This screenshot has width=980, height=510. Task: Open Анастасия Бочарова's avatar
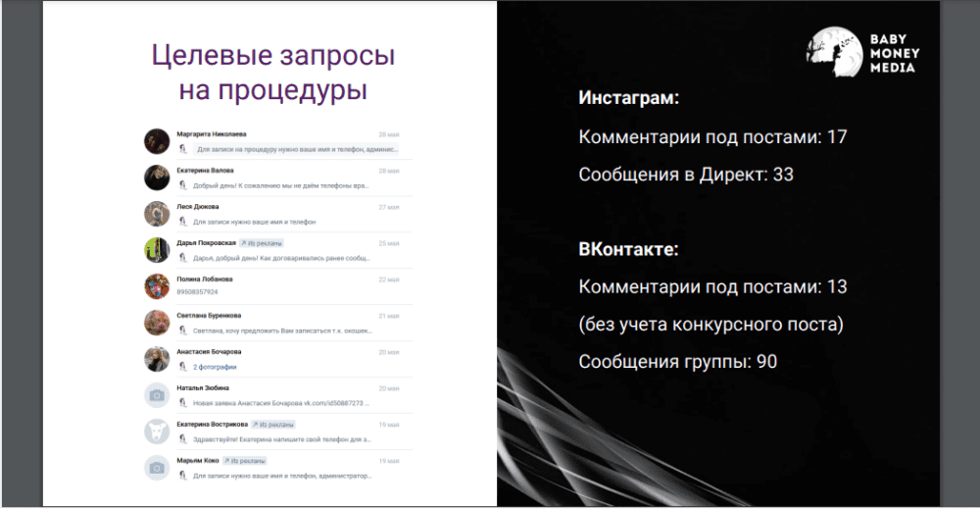point(157,359)
